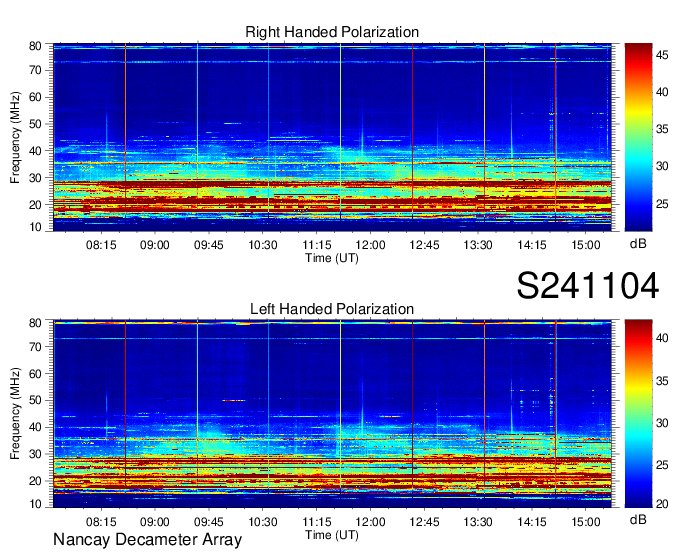Click the 14:15 time tick under the top plot
This screenshot has width=680, height=552.
tap(532, 245)
